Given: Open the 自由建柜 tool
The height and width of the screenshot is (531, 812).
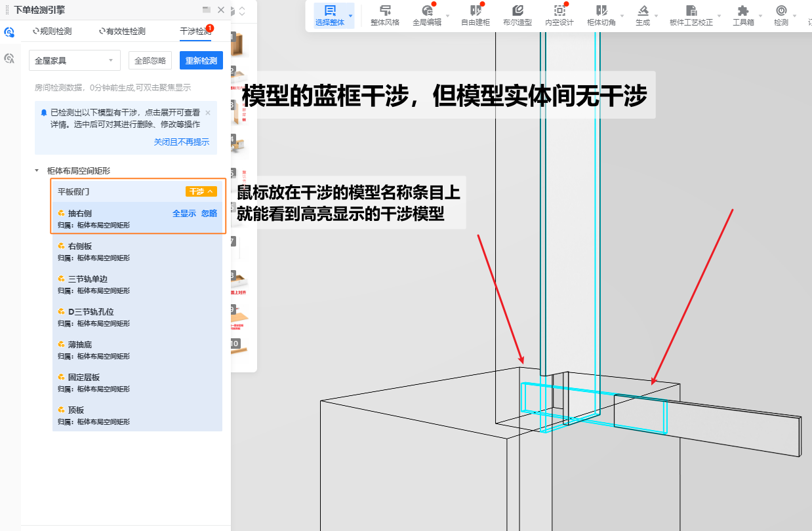Looking at the screenshot, I should click(475, 15).
